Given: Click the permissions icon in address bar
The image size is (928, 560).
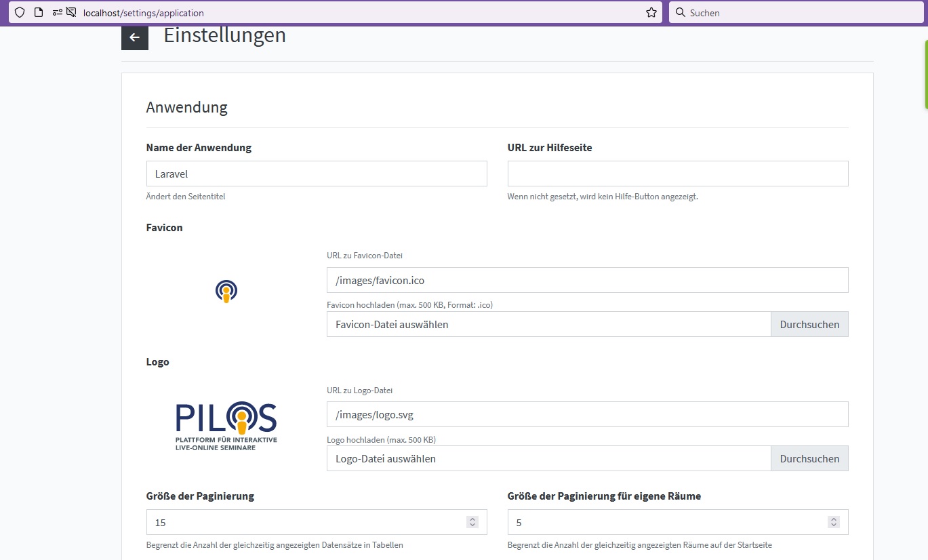Looking at the screenshot, I should (57, 12).
